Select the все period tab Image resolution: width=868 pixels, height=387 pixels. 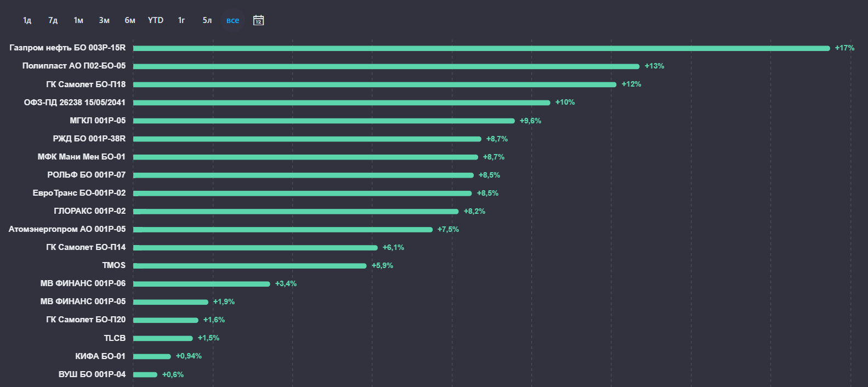point(232,20)
